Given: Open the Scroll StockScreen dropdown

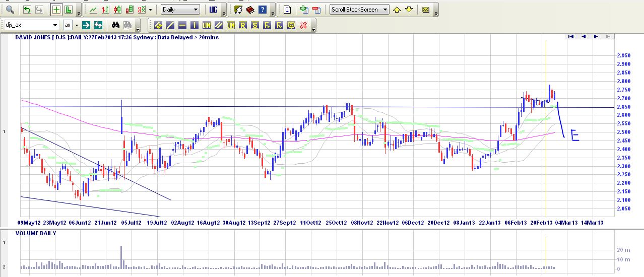Looking at the screenshot, I should tap(359, 10).
